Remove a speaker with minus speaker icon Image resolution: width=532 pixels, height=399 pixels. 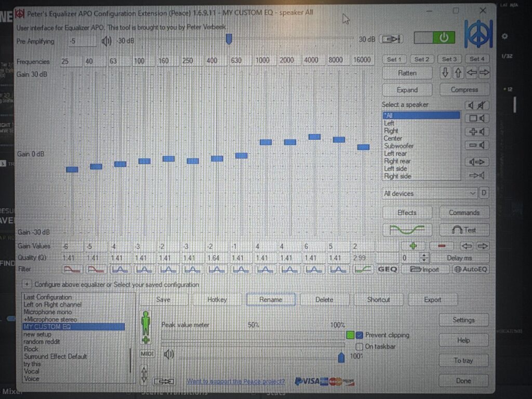[476, 145]
